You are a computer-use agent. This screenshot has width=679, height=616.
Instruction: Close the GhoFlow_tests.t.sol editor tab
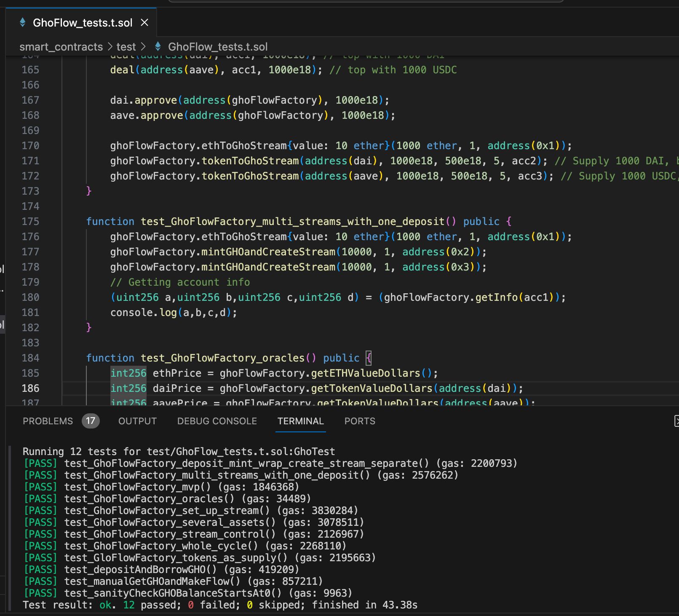144,22
